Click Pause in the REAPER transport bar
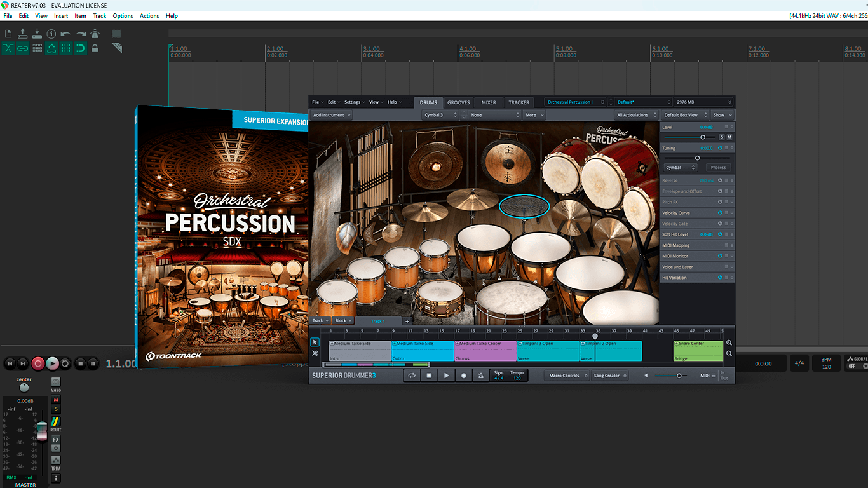The width and height of the screenshot is (868, 488). tap(93, 363)
